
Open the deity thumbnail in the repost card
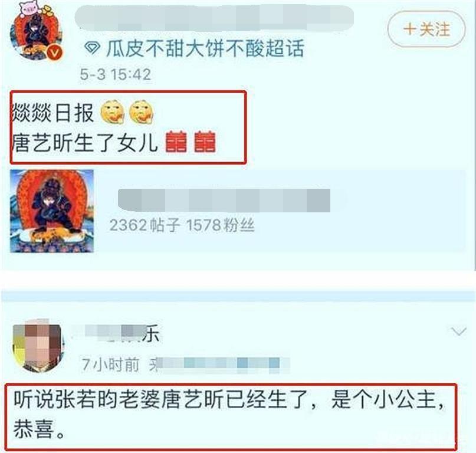pyautogui.click(x=52, y=211)
